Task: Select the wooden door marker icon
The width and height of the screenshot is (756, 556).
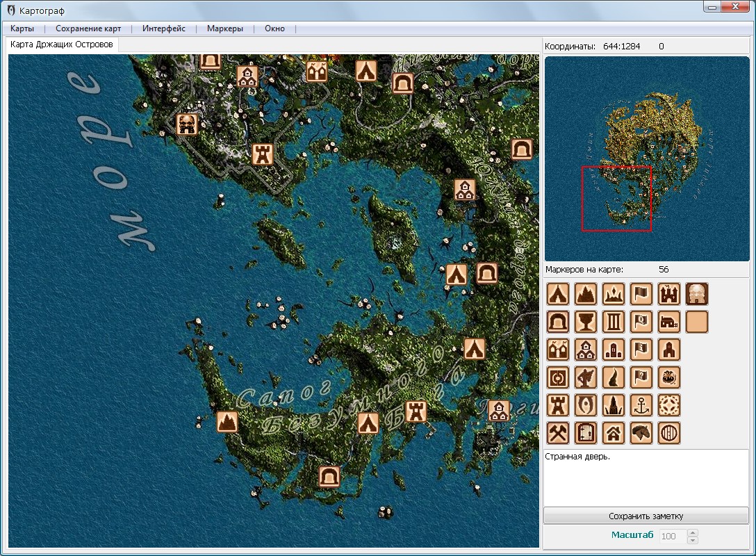Action: [586, 433]
